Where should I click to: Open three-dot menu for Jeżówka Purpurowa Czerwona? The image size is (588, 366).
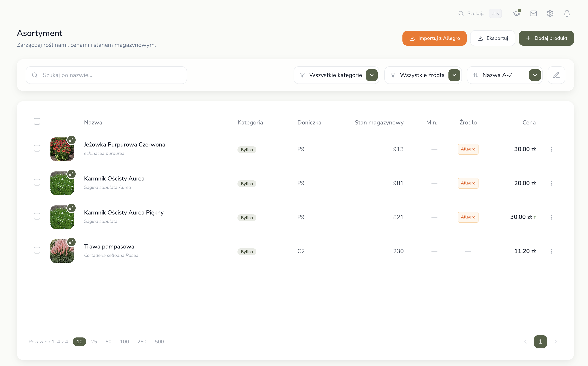point(551,149)
